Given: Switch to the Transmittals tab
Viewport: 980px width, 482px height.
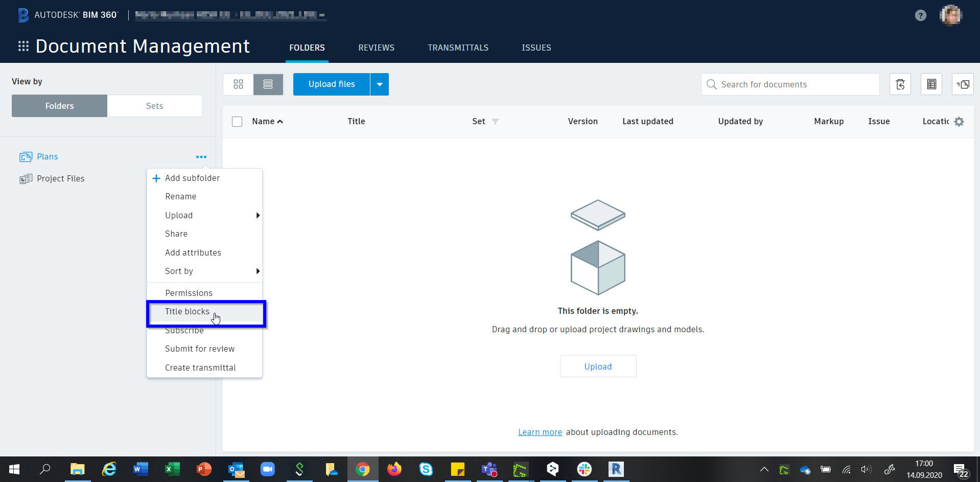Looking at the screenshot, I should (x=458, y=48).
